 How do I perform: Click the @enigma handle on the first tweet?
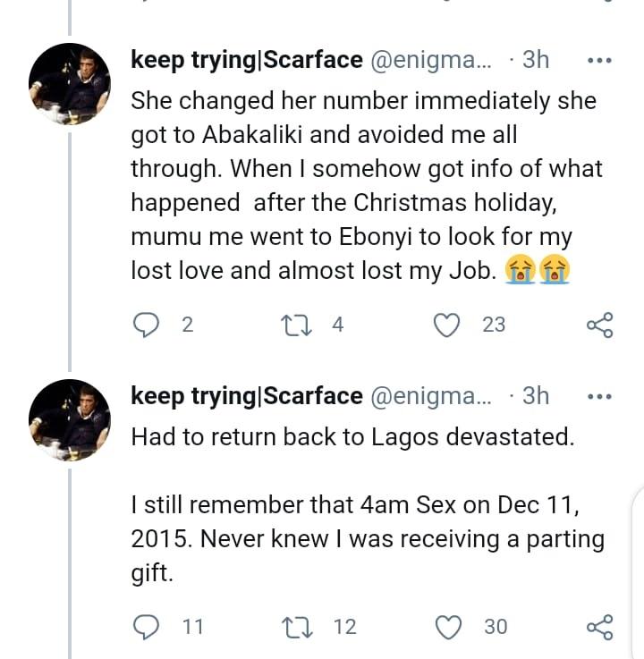click(x=429, y=60)
